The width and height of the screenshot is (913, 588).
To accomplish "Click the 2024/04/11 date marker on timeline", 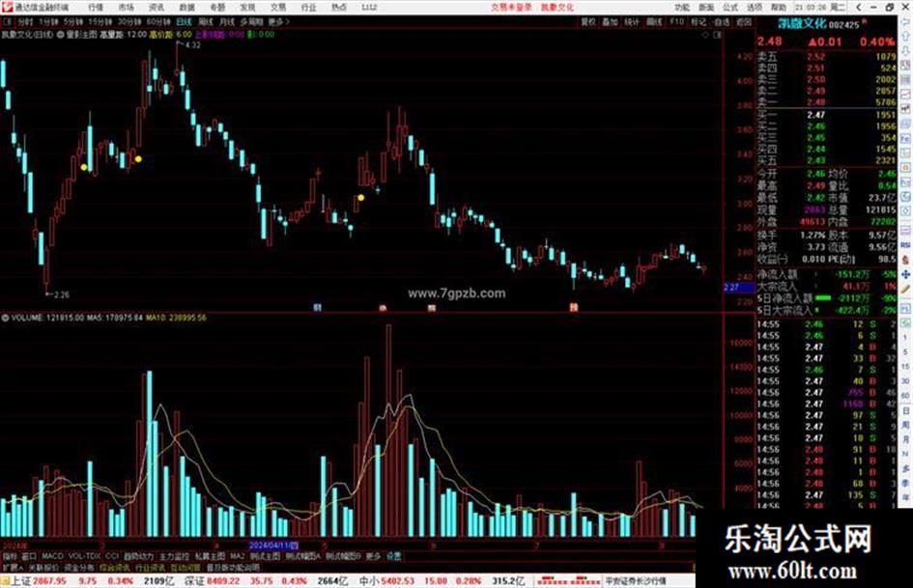I will tap(273, 546).
